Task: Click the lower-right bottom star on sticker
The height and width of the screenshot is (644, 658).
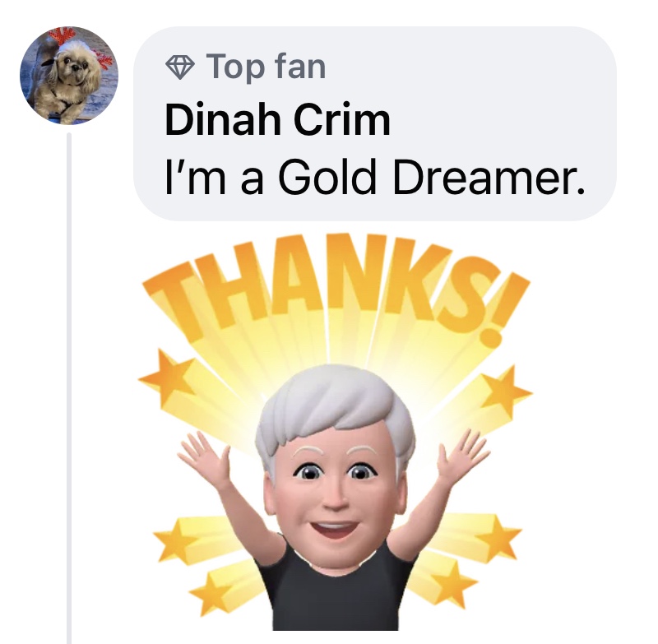Action: click(456, 584)
